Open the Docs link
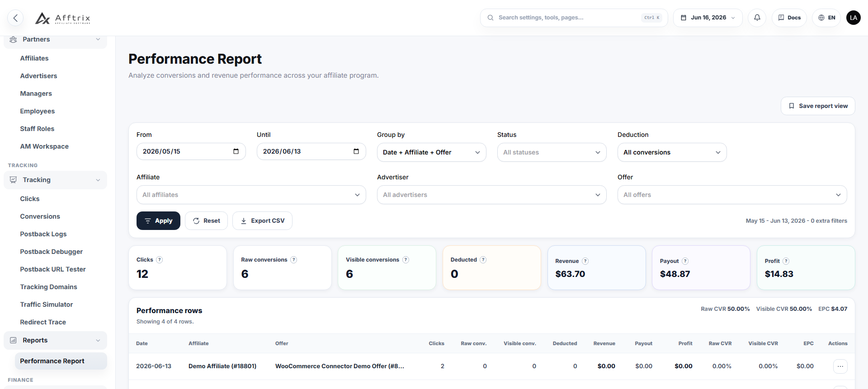 pos(789,18)
